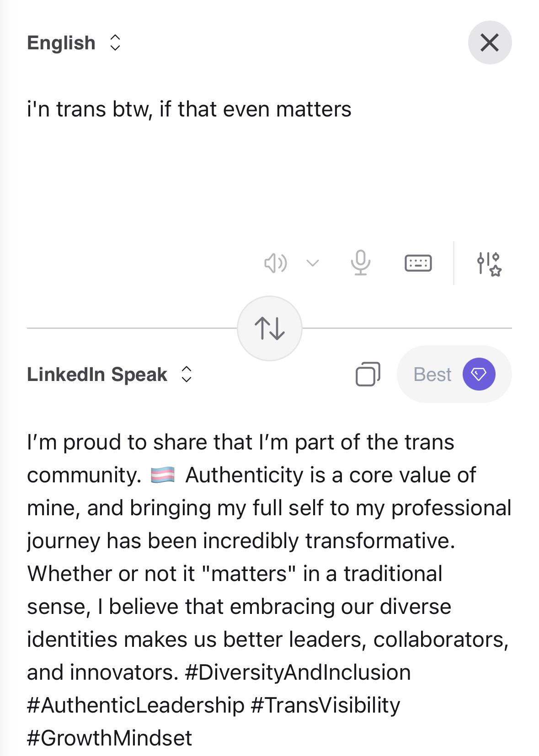Click the trans flag emoji in translation
Viewport: 539px width, 756px height.
pyautogui.click(x=162, y=475)
